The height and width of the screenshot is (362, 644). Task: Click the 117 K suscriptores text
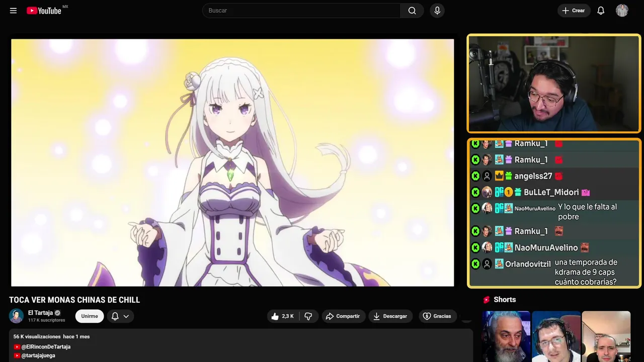47,320
